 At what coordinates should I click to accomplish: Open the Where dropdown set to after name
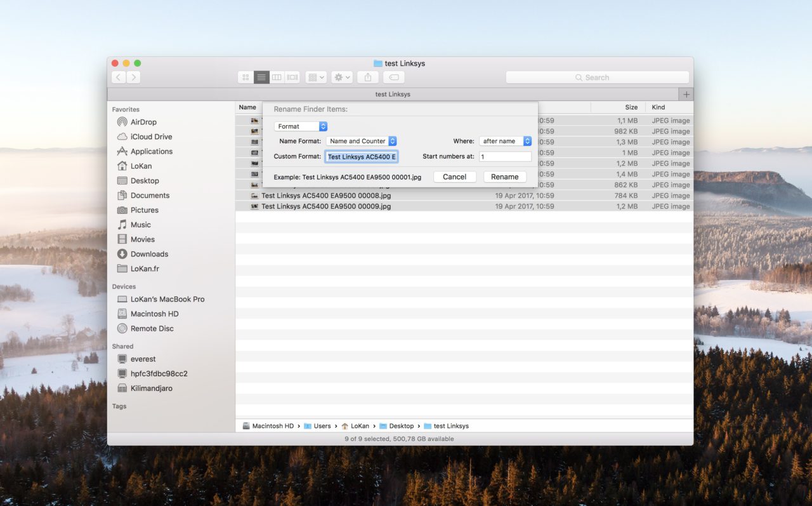pos(505,141)
